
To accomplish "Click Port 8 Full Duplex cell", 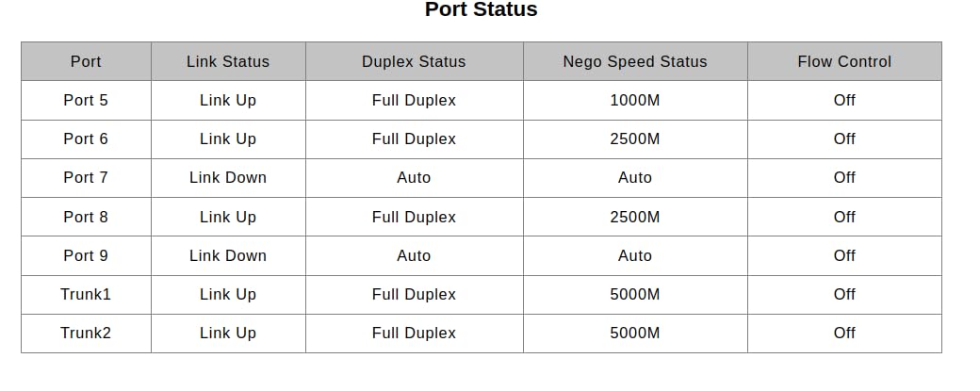I will pos(415,218).
